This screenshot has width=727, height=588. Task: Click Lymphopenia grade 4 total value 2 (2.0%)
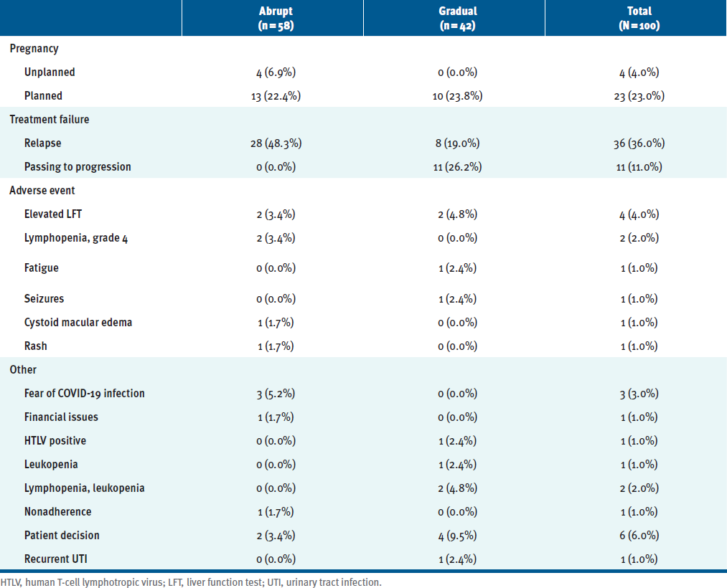click(x=639, y=238)
